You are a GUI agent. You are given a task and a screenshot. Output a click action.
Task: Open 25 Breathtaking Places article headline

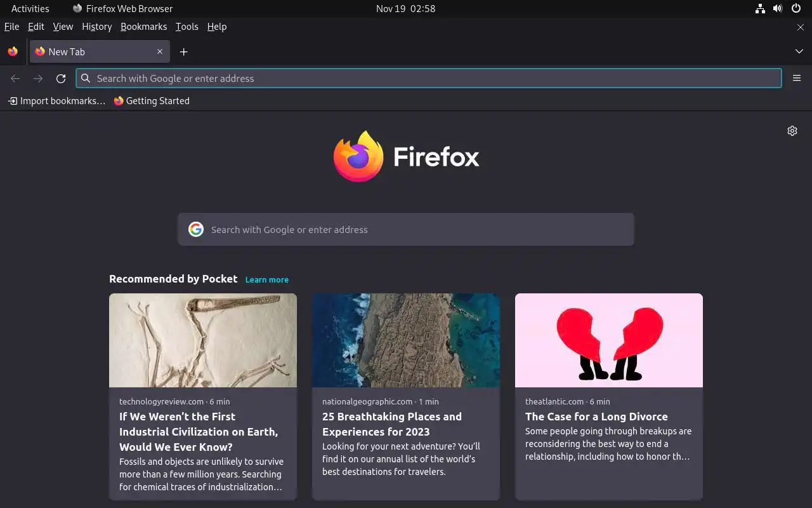(392, 424)
